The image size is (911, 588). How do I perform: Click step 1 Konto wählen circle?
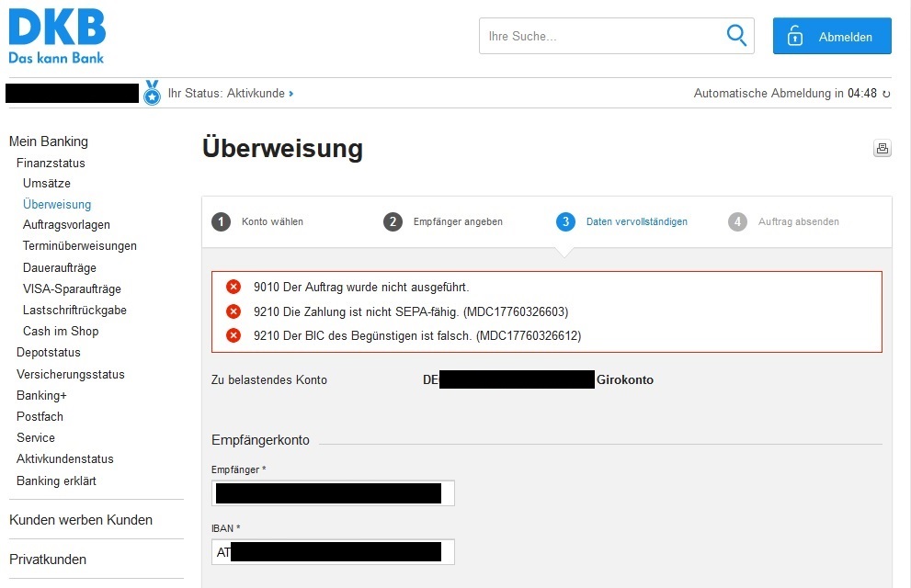pos(221,221)
